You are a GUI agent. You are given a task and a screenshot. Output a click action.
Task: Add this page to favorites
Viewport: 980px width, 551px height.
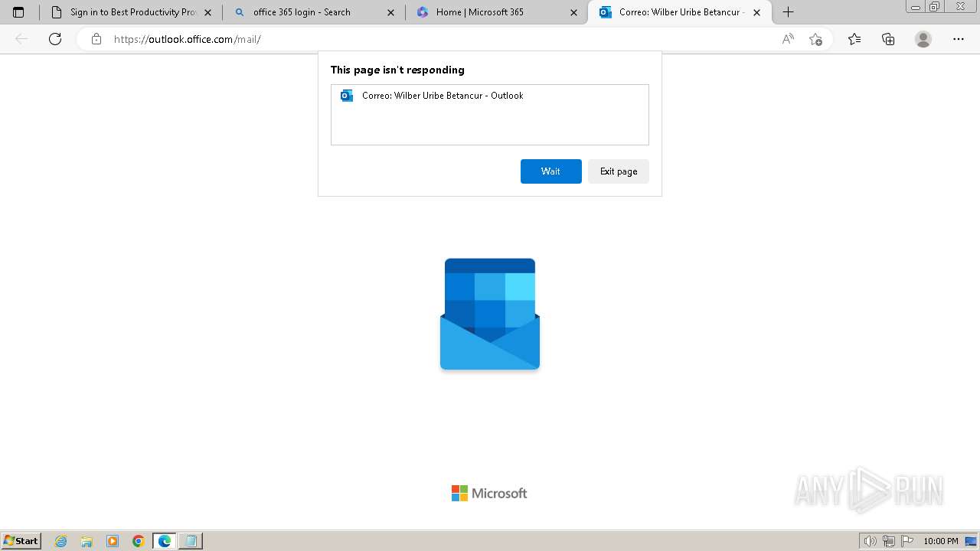[815, 39]
